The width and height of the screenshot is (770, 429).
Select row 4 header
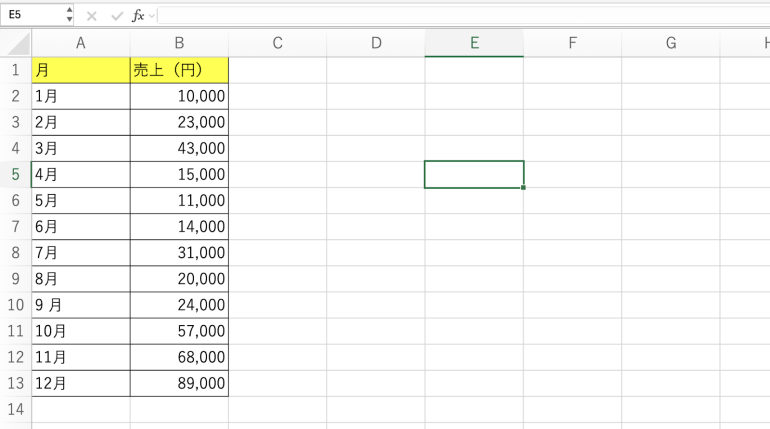point(16,148)
